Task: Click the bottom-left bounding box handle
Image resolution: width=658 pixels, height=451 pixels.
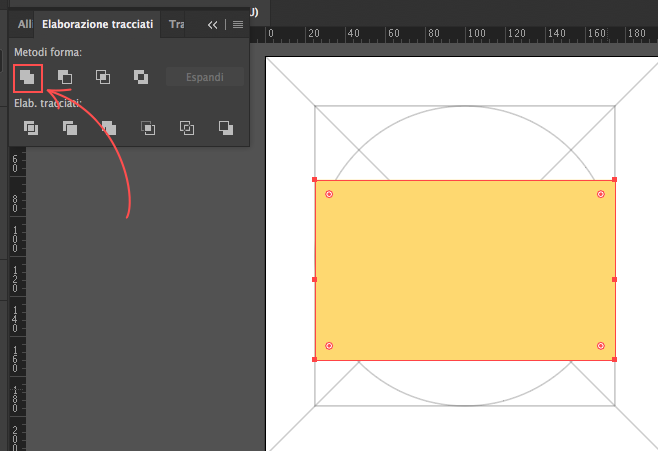Action: point(315,360)
